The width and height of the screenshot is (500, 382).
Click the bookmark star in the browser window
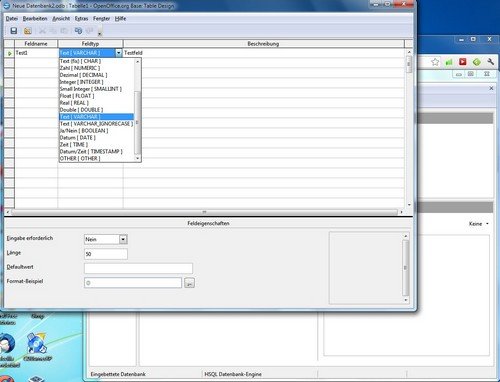[x=435, y=62]
